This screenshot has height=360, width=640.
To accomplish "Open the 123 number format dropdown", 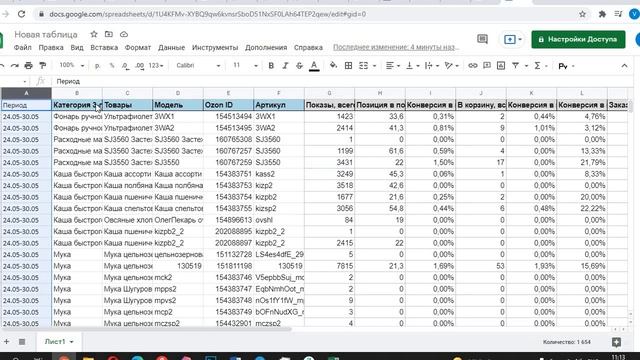I will 156,65.
